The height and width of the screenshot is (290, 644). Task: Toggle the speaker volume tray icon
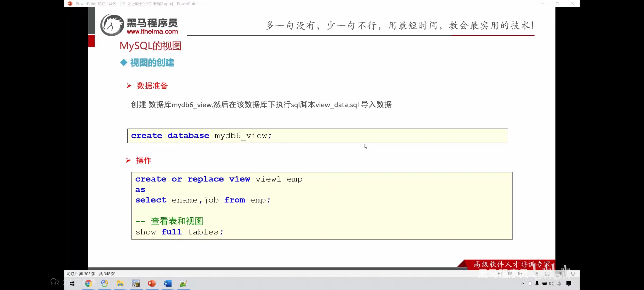pos(551,283)
